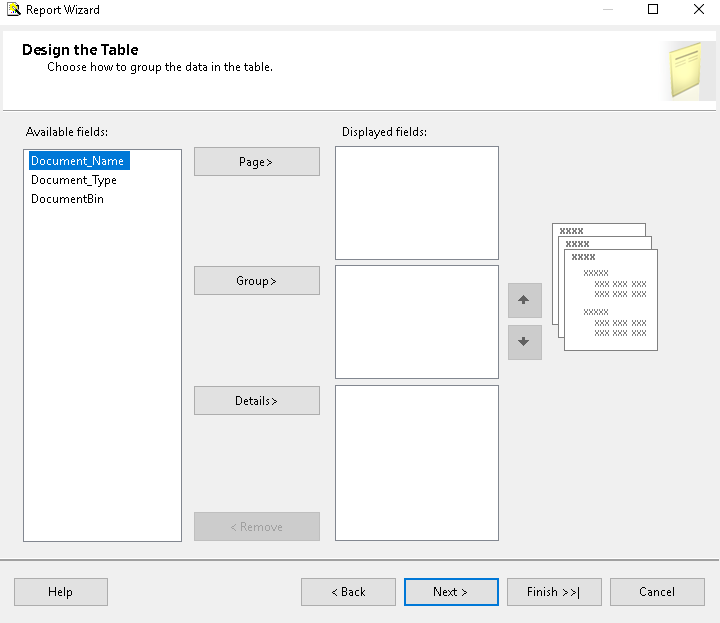Select the Document_Name field
Screen dimensions: 720x623
point(78,161)
